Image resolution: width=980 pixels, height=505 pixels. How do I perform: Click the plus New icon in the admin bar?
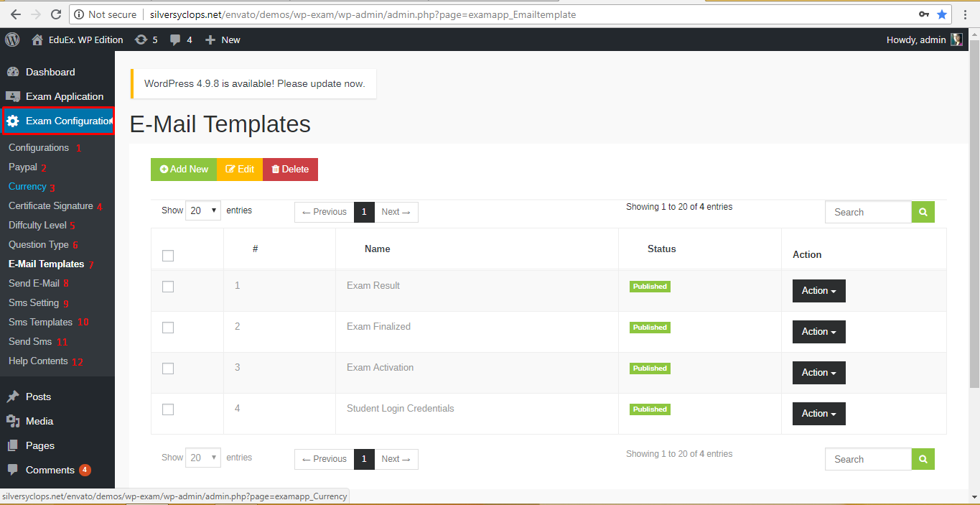[x=210, y=40]
